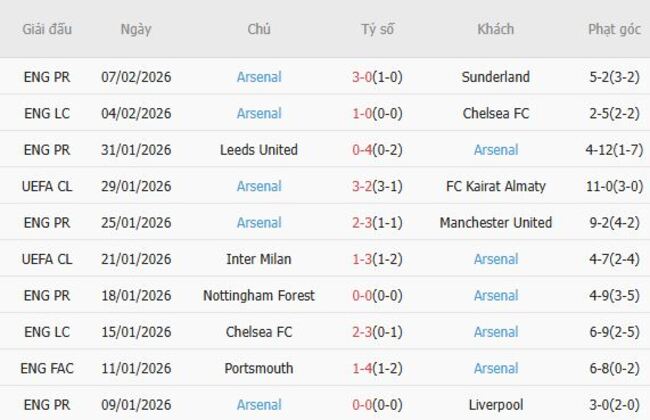This screenshot has height=420, width=650.
Task: Click Manchester United in the guest column
Action: click(x=496, y=223)
